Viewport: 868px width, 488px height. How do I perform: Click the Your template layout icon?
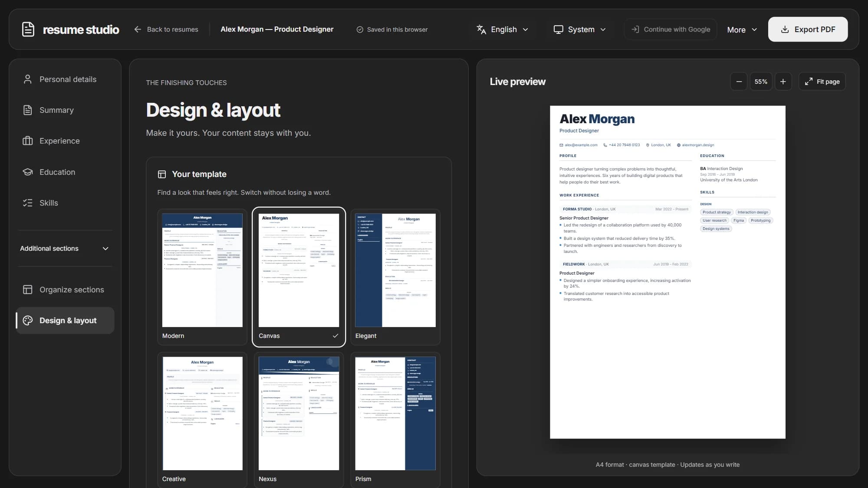point(162,174)
